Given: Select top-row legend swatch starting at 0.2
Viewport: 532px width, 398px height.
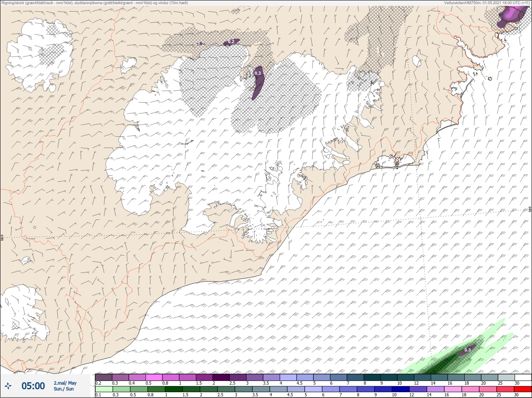Looking at the screenshot, I should pyautogui.click(x=103, y=377).
